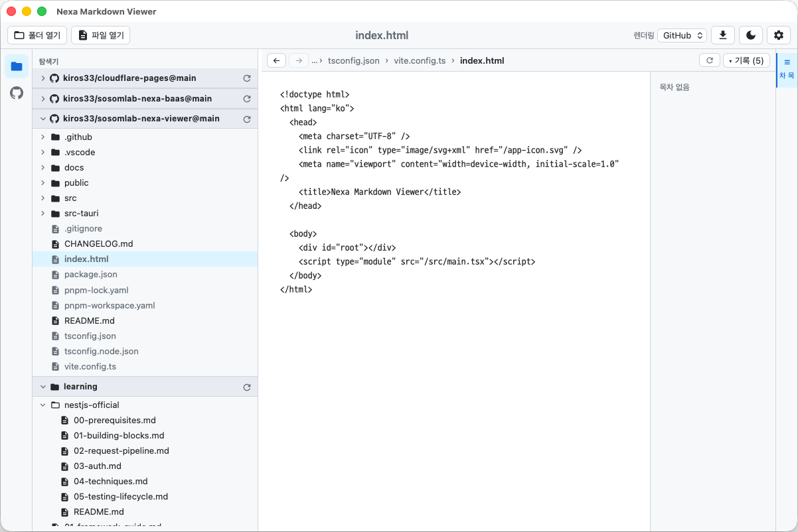Navigate forward with the right arrow
Image resolution: width=798 pixels, height=532 pixels.
click(299, 60)
